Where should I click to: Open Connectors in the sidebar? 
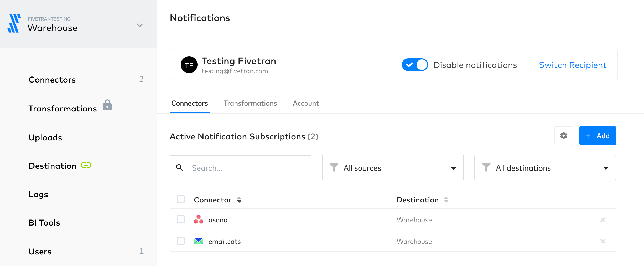tap(52, 80)
